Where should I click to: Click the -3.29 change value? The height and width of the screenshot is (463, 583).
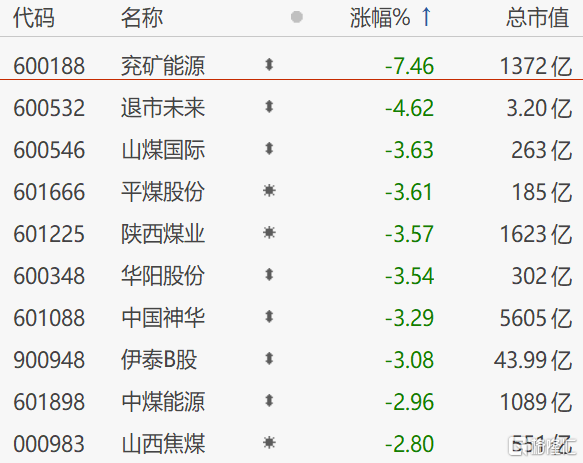tap(409, 318)
